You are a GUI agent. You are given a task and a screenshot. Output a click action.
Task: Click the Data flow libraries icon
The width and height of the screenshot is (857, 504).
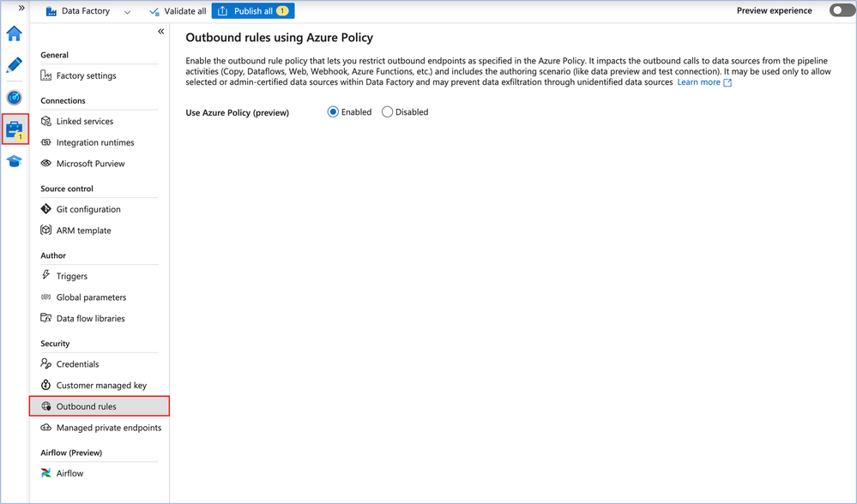(x=46, y=318)
